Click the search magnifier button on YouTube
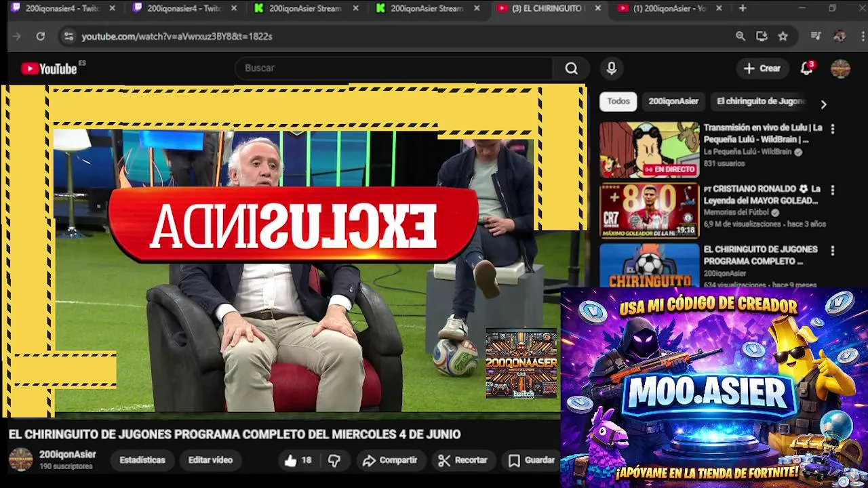 [x=572, y=68]
